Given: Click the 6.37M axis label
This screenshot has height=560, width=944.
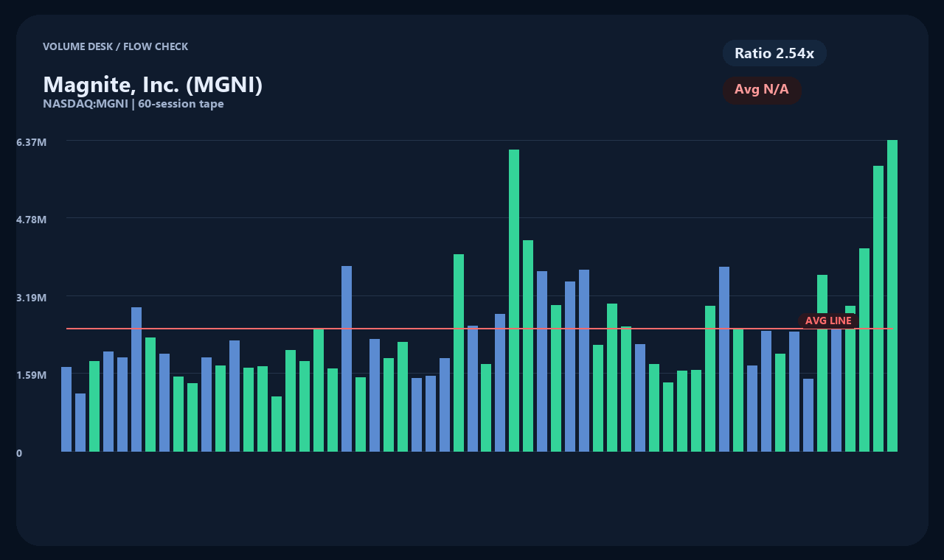Looking at the screenshot, I should click(x=32, y=141).
